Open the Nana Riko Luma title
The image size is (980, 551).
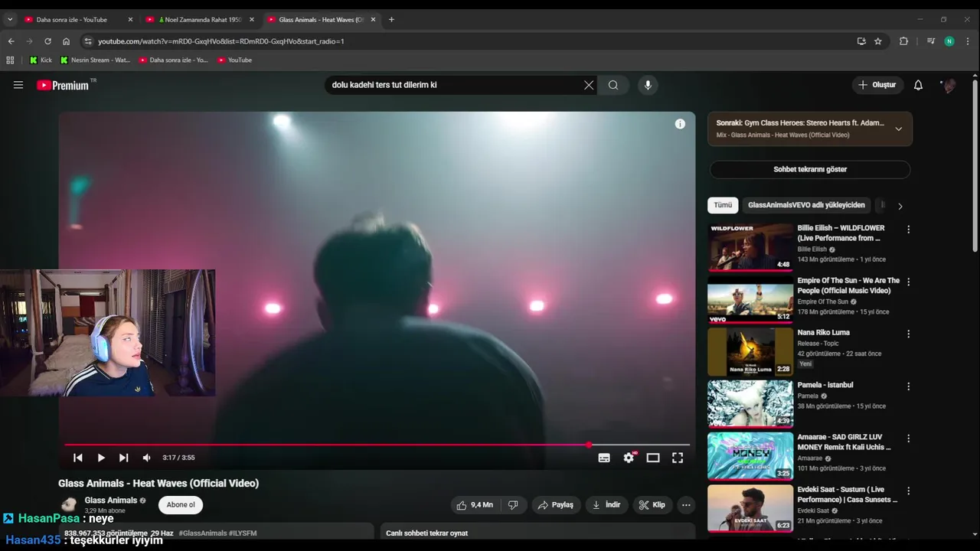(823, 333)
